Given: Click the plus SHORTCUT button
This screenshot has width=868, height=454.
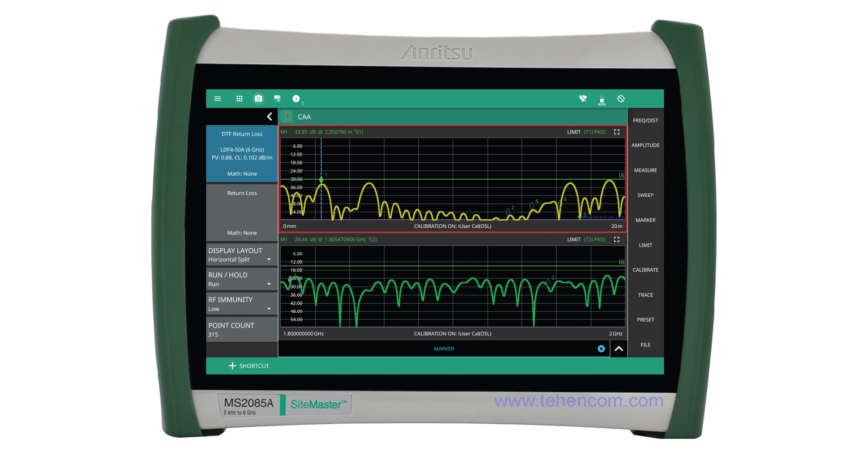Looking at the screenshot, I should point(249,366).
